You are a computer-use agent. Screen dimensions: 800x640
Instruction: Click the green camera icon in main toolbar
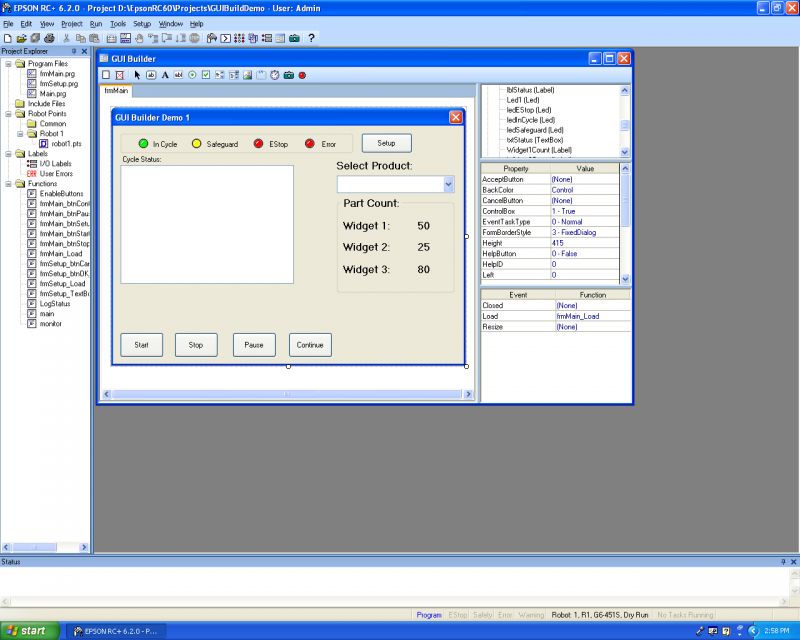point(294,38)
